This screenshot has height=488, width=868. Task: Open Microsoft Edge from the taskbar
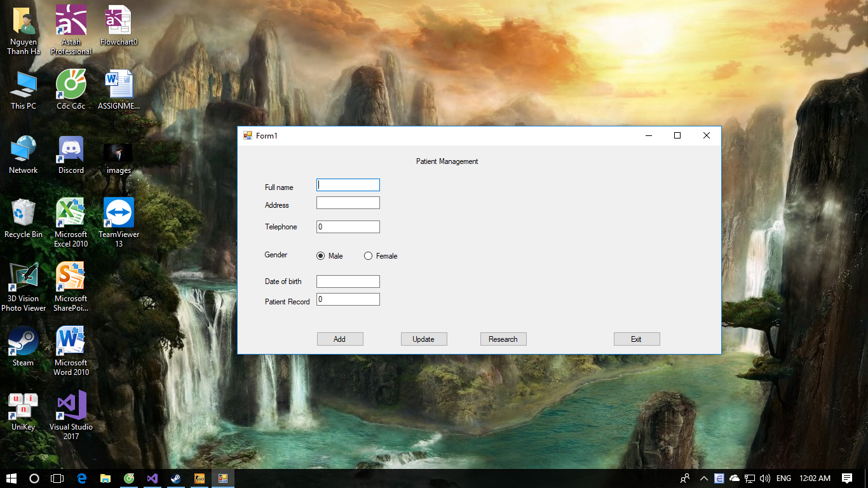(x=81, y=478)
